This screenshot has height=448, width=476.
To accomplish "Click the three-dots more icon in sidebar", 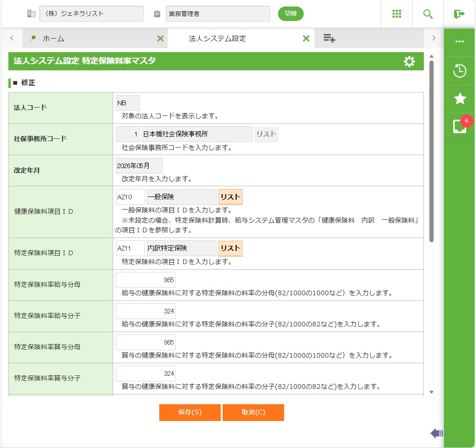I will 460,41.
